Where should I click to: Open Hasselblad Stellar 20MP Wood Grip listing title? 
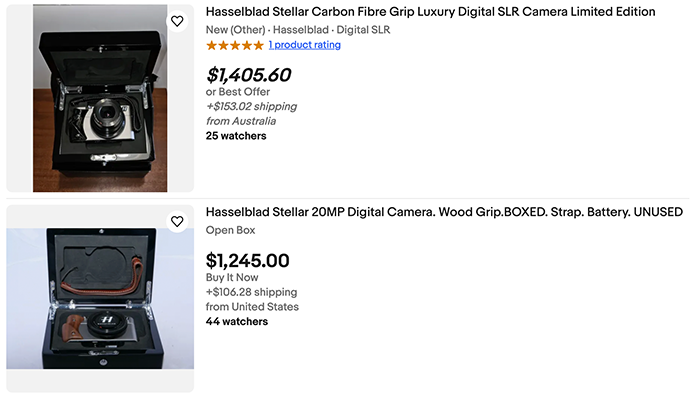coord(444,212)
